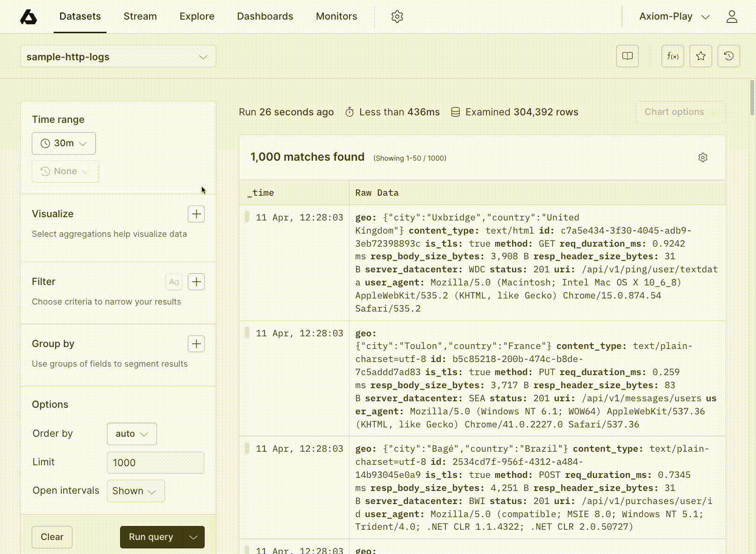Click 'Less than 436ms' text

click(x=399, y=112)
